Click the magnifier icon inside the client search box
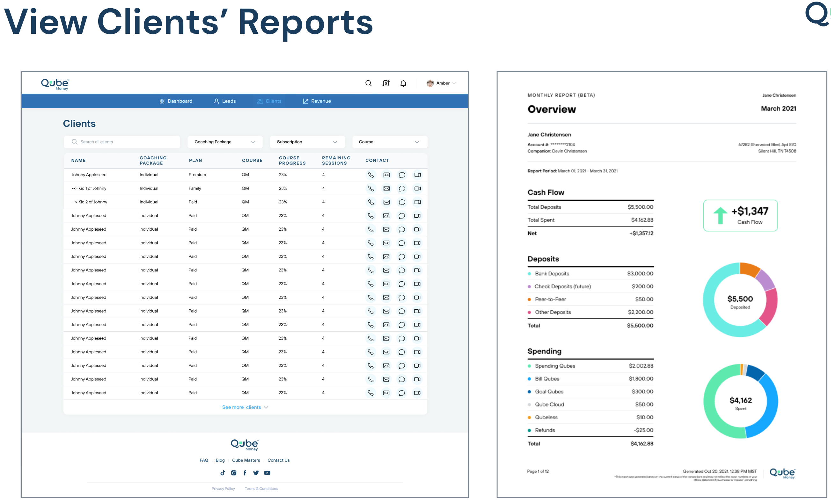The width and height of the screenshot is (831, 504). (x=75, y=142)
